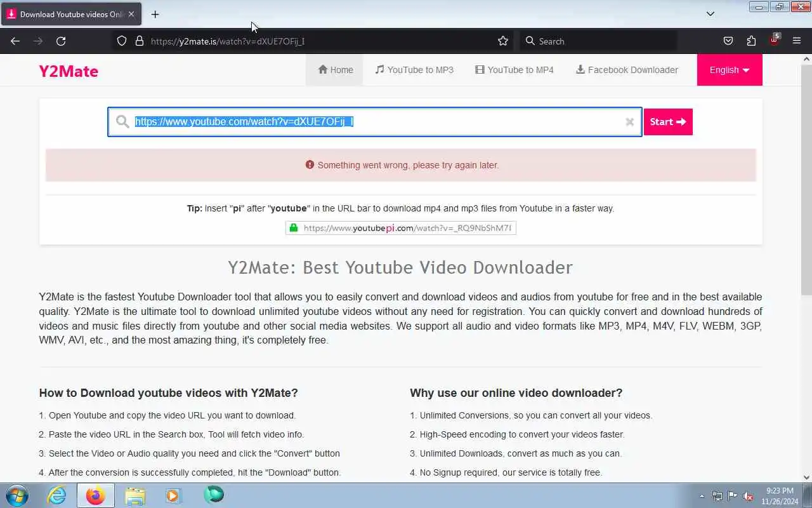Image resolution: width=812 pixels, height=508 pixels.
Task: Click the Firefox taskbar icon
Action: [96, 495]
